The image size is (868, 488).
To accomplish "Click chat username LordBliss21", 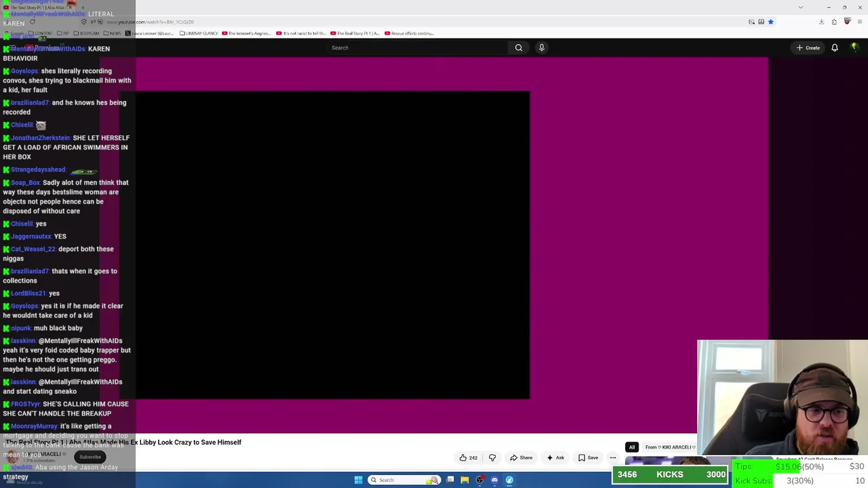I will click(x=28, y=293).
